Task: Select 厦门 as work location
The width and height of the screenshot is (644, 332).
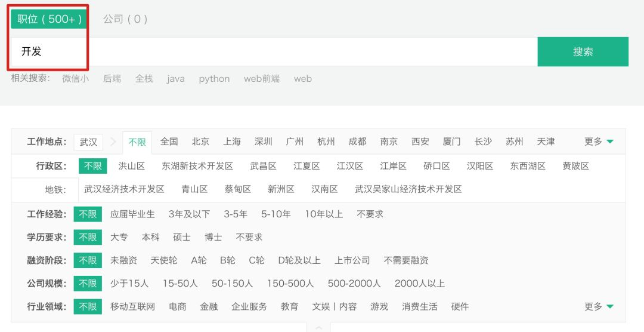Action: coord(452,142)
